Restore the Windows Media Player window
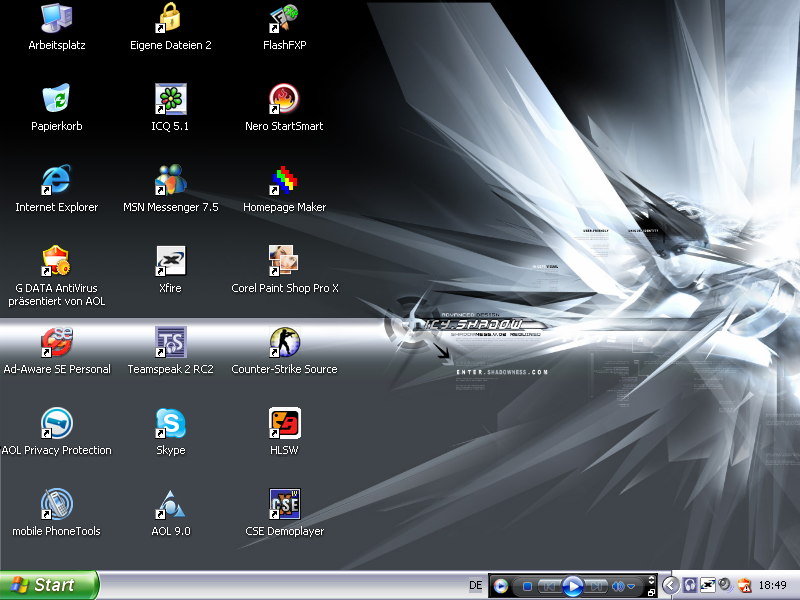Screen dimensions: 800x600 click(651, 592)
